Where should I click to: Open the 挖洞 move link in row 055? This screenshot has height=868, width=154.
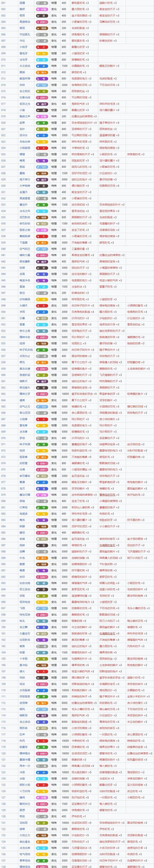[22, 343]
